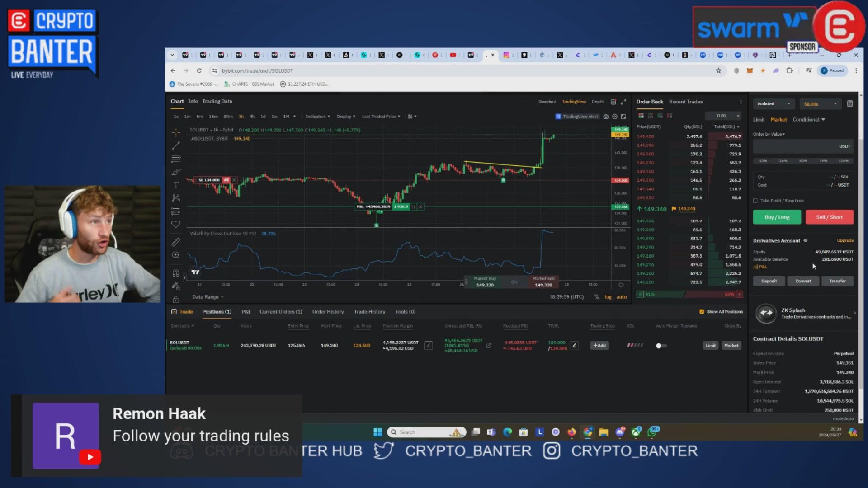Open Order by Value dropdown
868x488 pixels.
769,134
